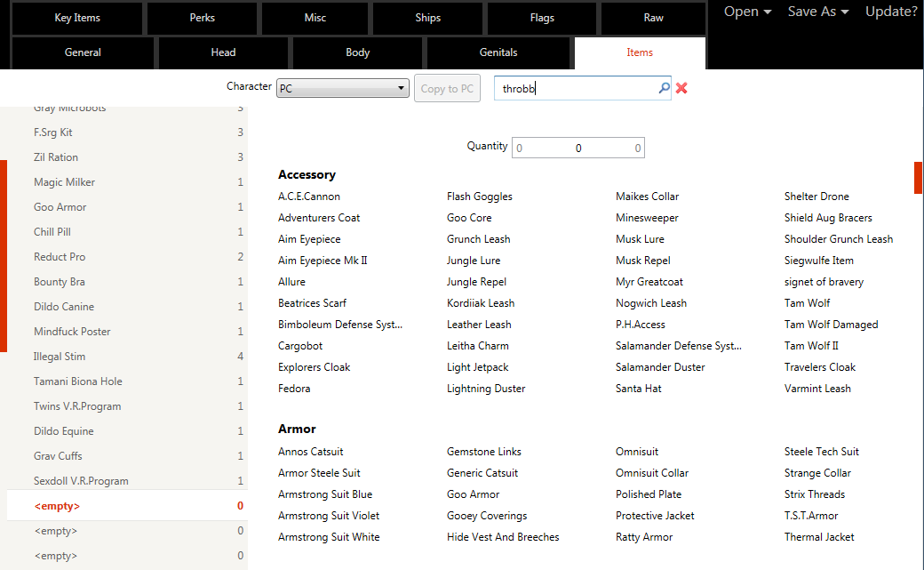
Task: Choose Flash Goggles accessory
Action: 480,197
